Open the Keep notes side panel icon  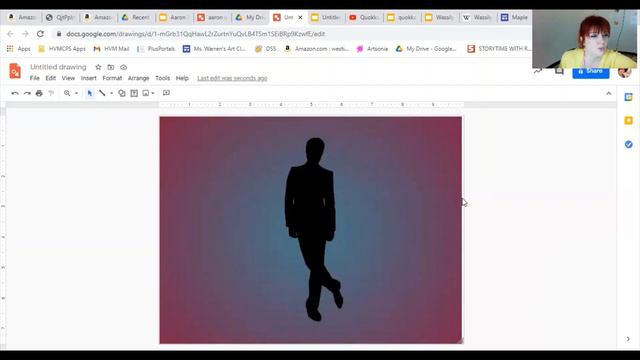[x=629, y=120]
